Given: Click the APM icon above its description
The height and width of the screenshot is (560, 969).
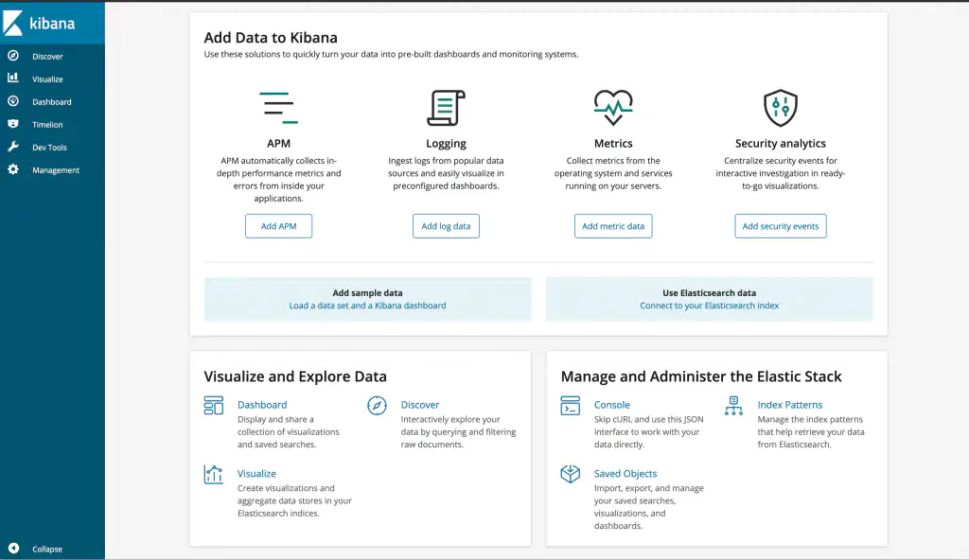Looking at the screenshot, I should (278, 106).
